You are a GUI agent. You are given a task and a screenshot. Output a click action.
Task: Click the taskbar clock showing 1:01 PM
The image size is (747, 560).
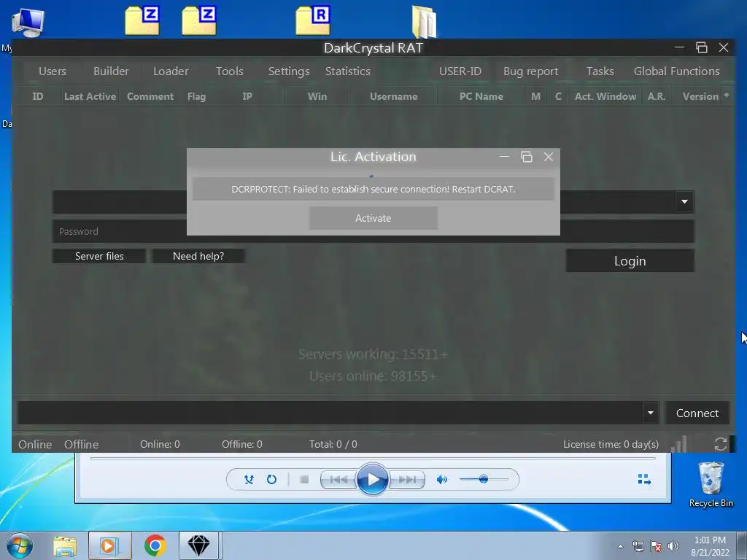click(710, 546)
